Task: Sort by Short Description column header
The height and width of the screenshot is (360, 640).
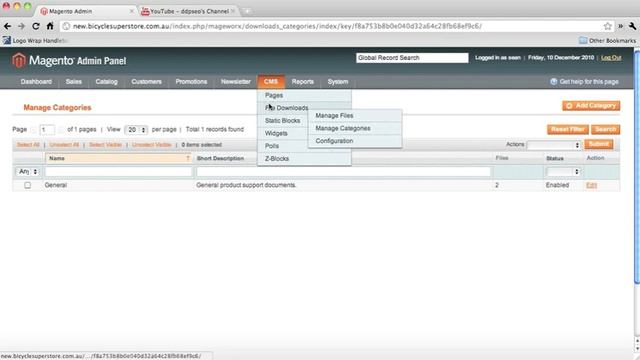Action: pyautogui.click(x=220, y=158)
